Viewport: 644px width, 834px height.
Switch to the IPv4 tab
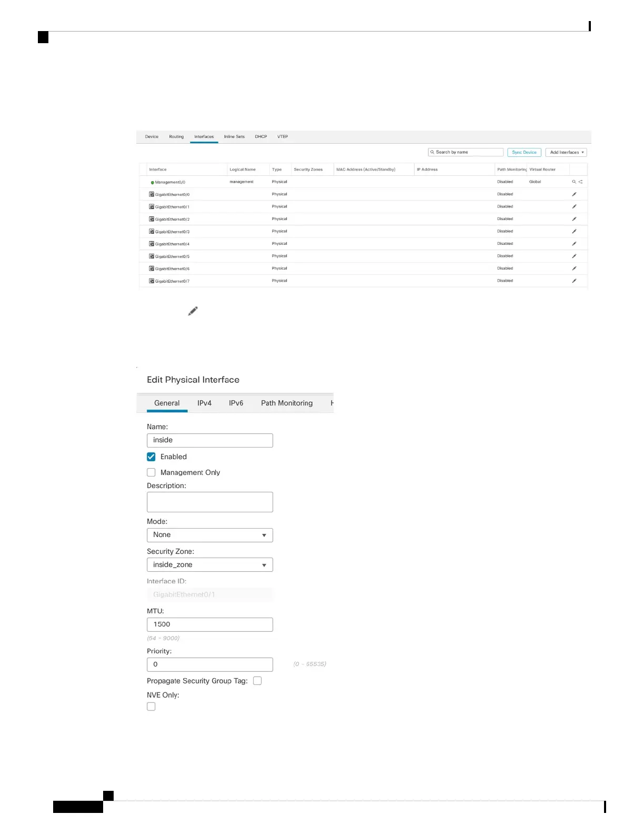[204, 403]
